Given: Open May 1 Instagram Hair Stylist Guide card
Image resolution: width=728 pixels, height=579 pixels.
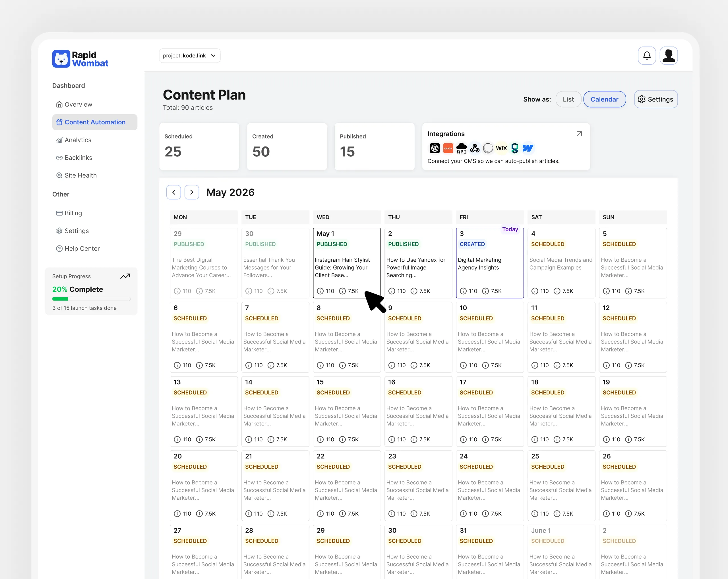Looking at the screenshot, I should tap(347, 263).
